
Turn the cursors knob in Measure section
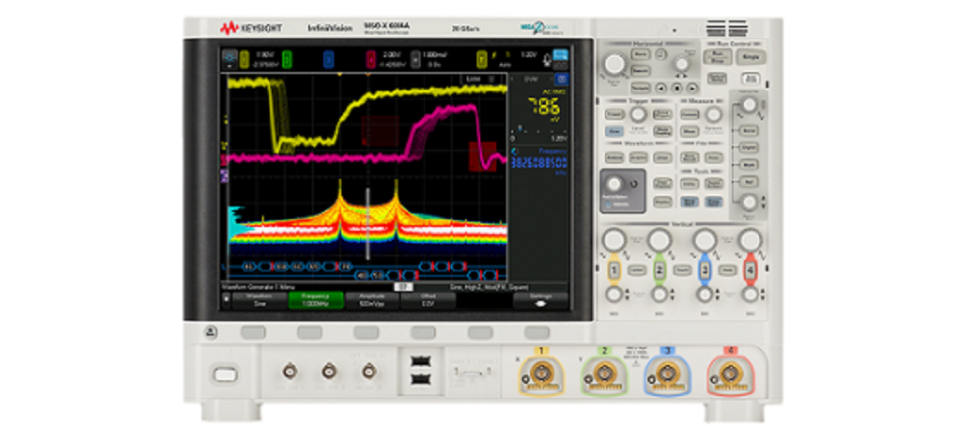point(713,114)
